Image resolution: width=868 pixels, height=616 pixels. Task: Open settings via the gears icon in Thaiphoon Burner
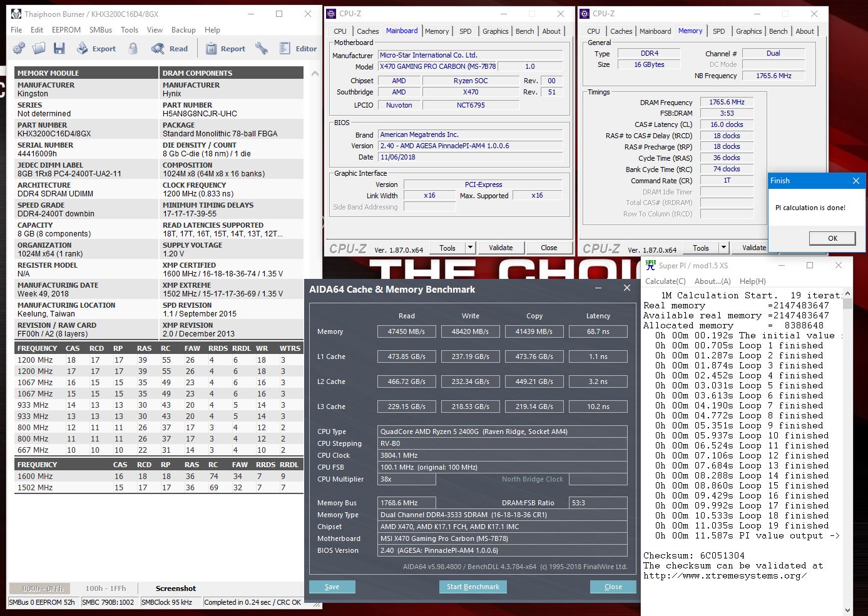[19, 48]
